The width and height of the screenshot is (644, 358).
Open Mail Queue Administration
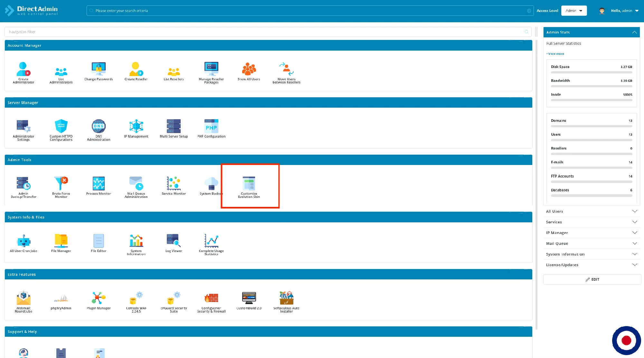click(136, 187)
